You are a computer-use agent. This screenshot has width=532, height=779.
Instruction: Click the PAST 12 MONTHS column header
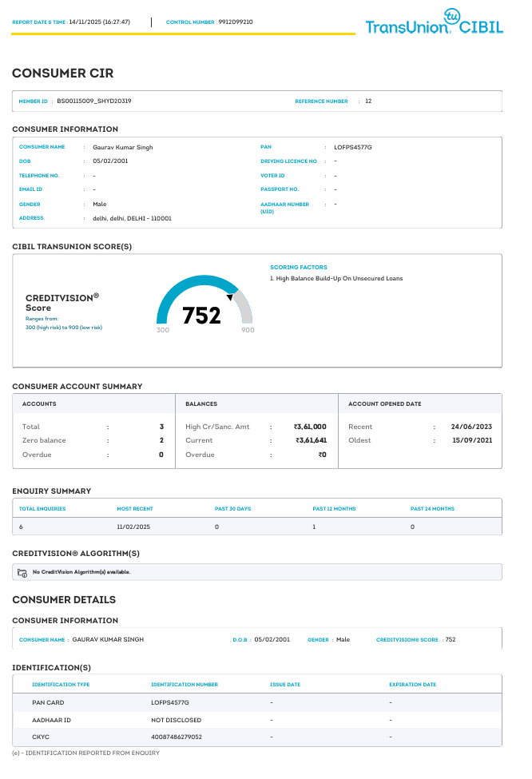pos(334,509)
